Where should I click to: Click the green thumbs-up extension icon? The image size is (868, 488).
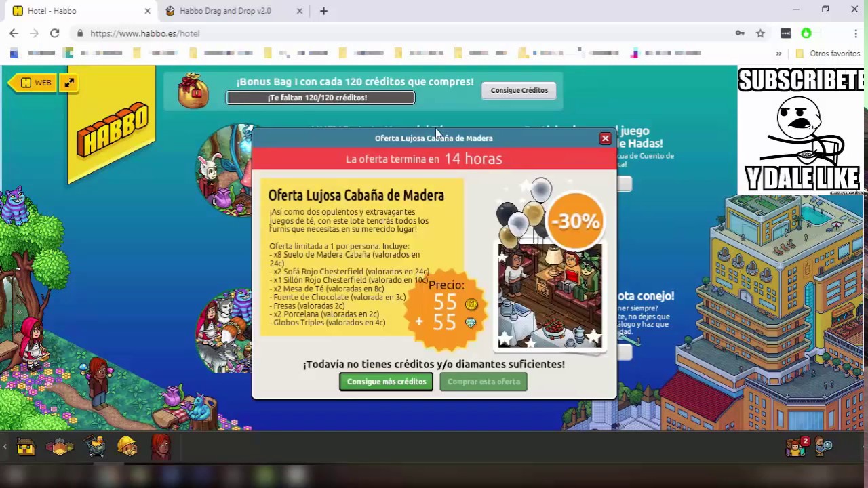806,33
